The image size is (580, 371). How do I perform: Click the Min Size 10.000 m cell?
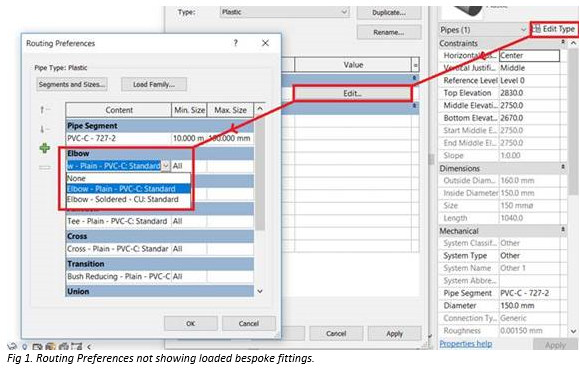[189, 138]
